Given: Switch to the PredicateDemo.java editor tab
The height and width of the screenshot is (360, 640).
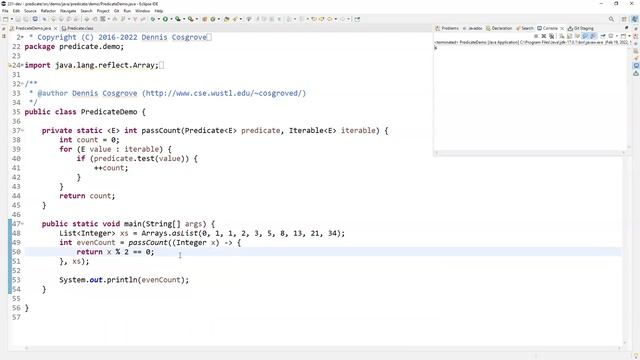Looking at the screenshot, I should click(33, 29).
